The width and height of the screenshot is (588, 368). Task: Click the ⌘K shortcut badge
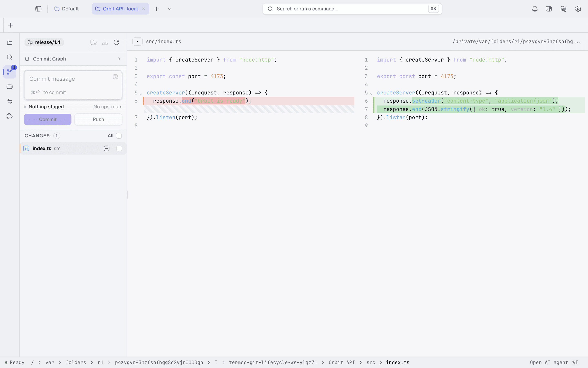click(x=433, y=9)
